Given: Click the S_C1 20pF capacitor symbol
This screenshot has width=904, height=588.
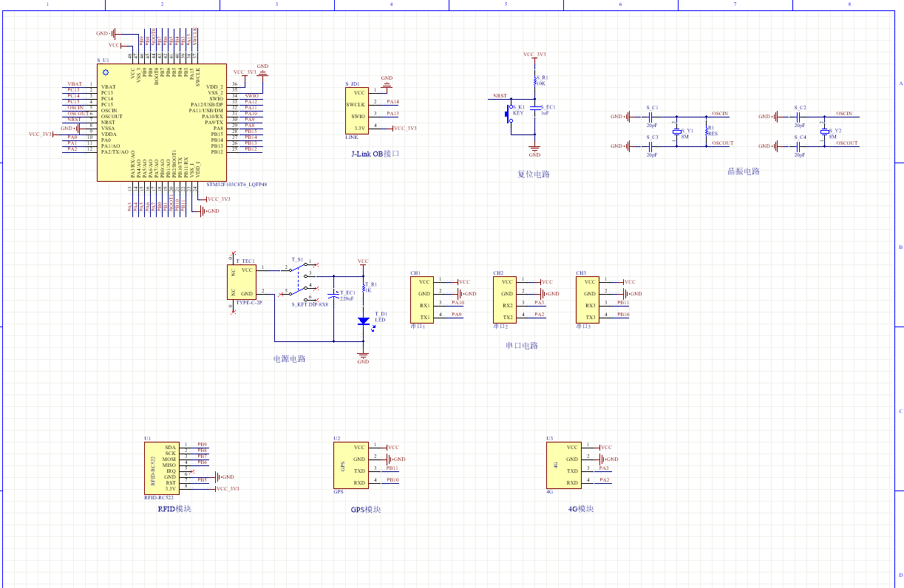Looking at the screenshot, I should (x=651, y=116).
